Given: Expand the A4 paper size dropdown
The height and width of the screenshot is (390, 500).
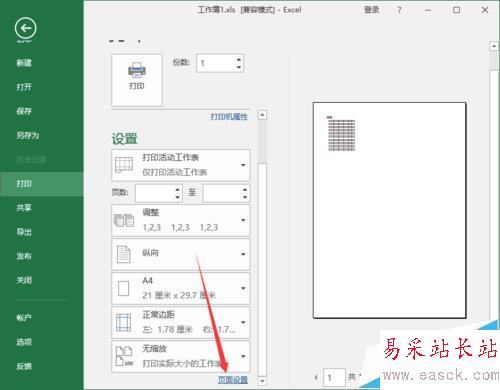Looking at the screenshot, I should pos(181,288).
